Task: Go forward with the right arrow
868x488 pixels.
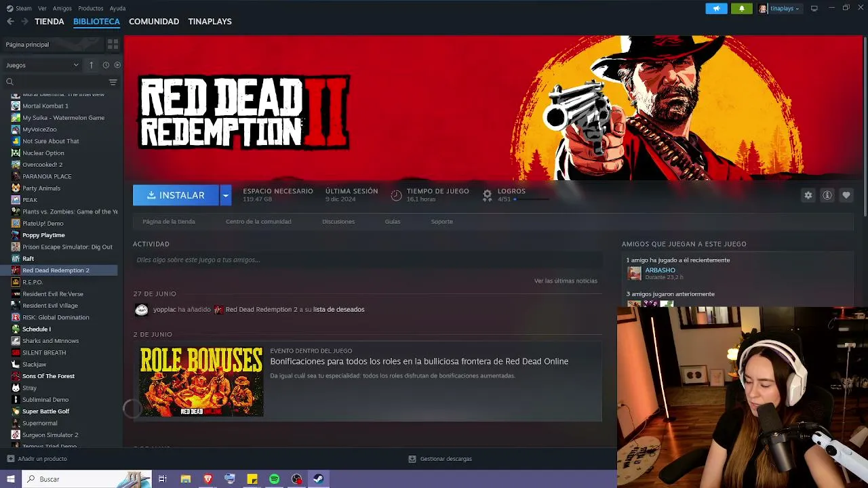Action: tap(24, 22)
